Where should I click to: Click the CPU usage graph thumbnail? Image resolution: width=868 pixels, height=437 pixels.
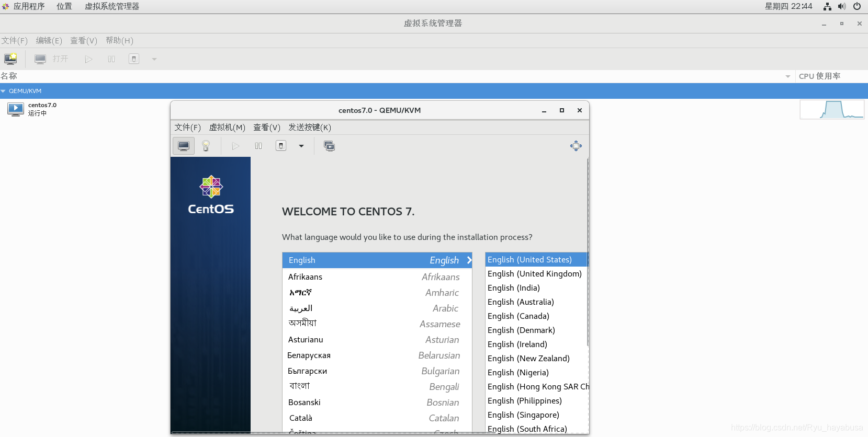(832, 110)
